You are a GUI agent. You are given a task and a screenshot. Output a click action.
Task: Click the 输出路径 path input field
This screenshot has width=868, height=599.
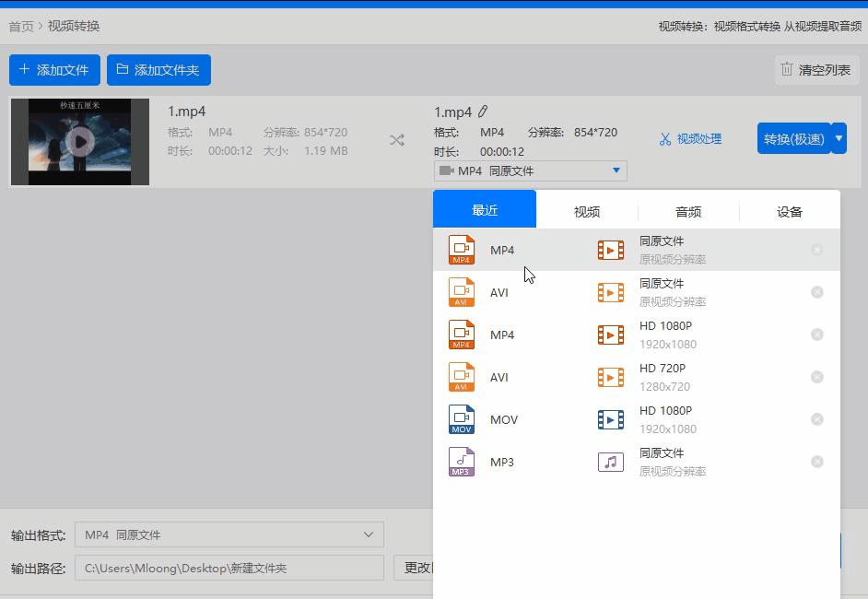229,568
